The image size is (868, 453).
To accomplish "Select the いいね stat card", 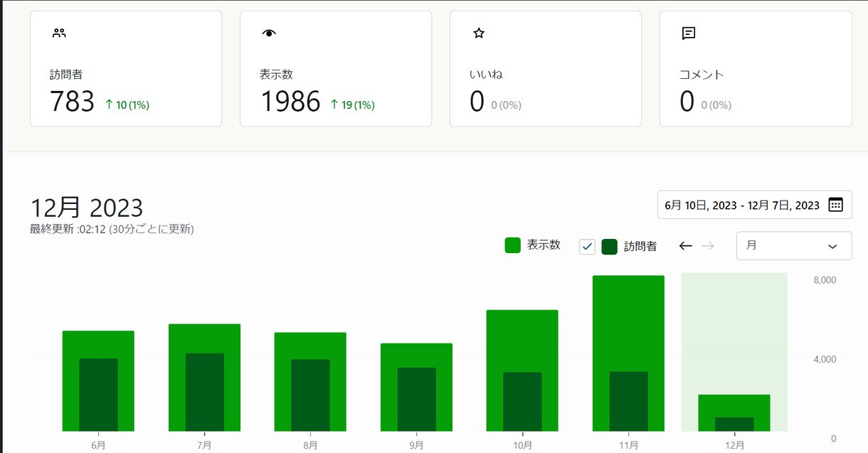I will [546, 69].
